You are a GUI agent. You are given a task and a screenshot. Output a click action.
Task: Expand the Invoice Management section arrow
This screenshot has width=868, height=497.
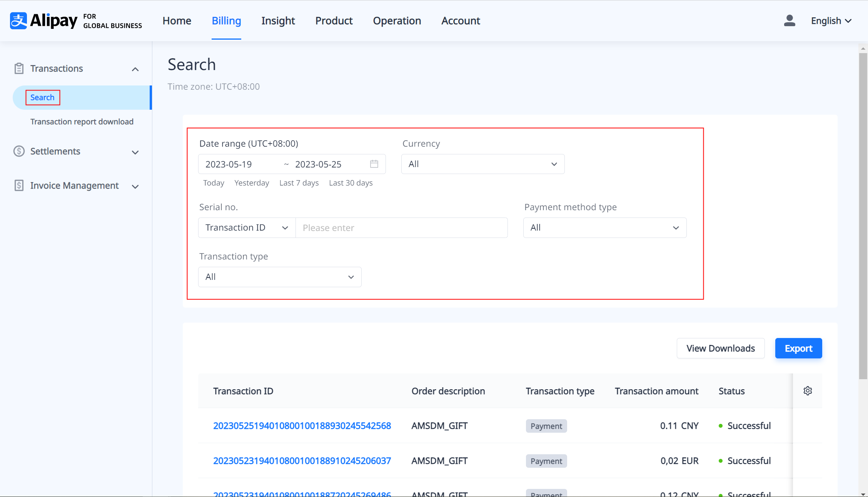(135, 186)
